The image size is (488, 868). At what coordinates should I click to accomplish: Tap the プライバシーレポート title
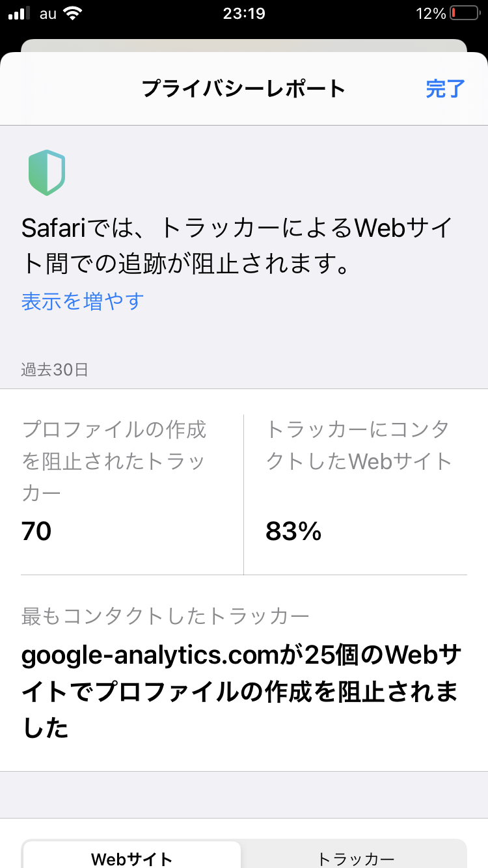click(243, 88)
